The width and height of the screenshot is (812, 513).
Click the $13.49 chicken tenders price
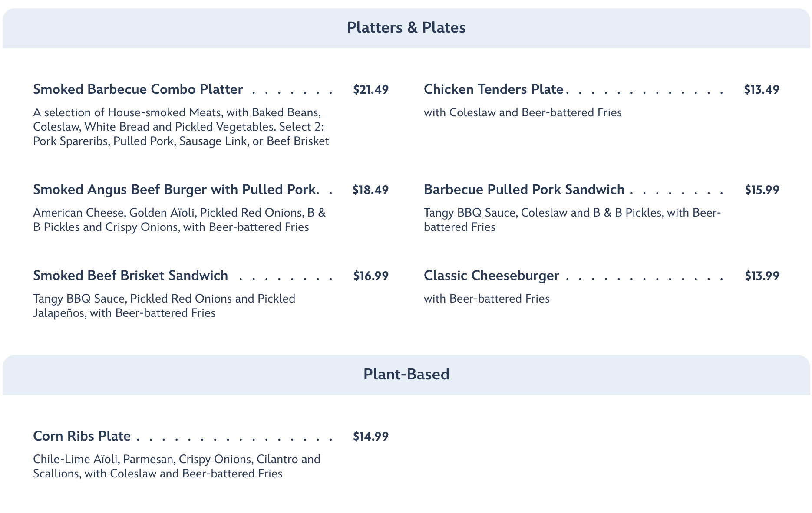pos(762,90)
